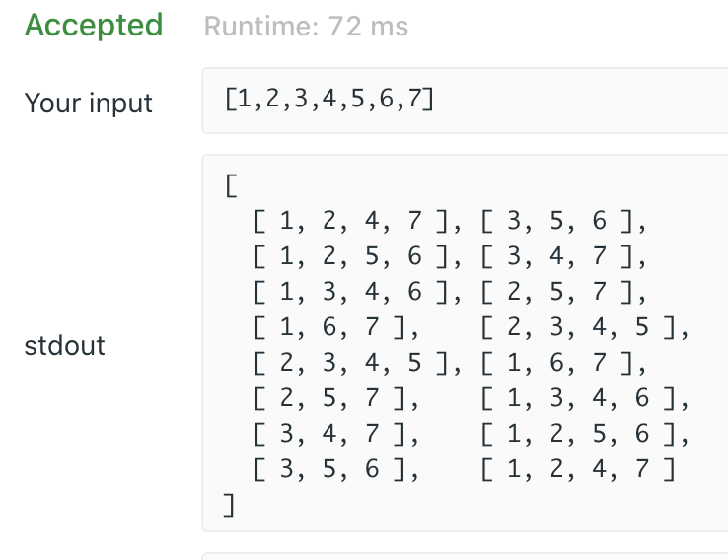Click the [ 1, 3, 4, 6 ] entry in sixth stdout row
728x560 pixels.
(578, 398)
